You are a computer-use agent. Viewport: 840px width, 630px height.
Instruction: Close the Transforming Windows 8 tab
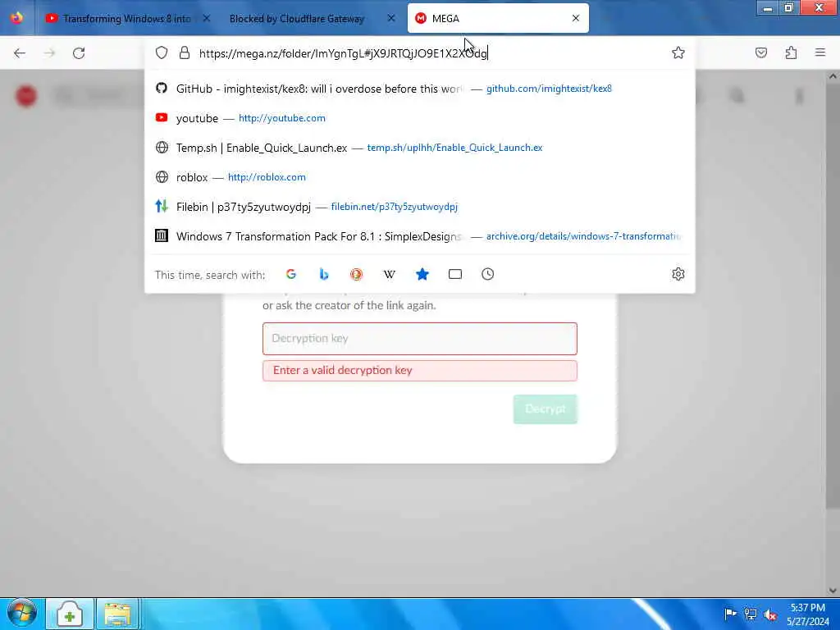point(206,18)
